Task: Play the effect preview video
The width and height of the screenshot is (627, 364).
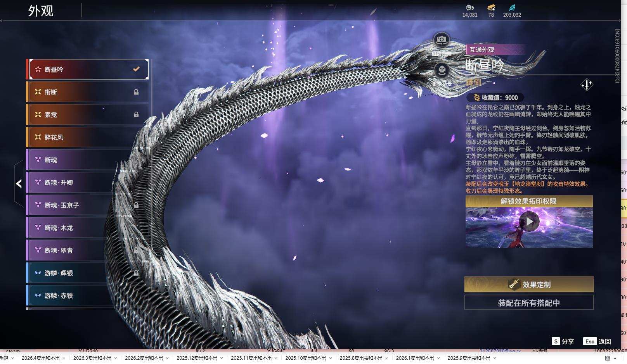Action: [529, 221]
